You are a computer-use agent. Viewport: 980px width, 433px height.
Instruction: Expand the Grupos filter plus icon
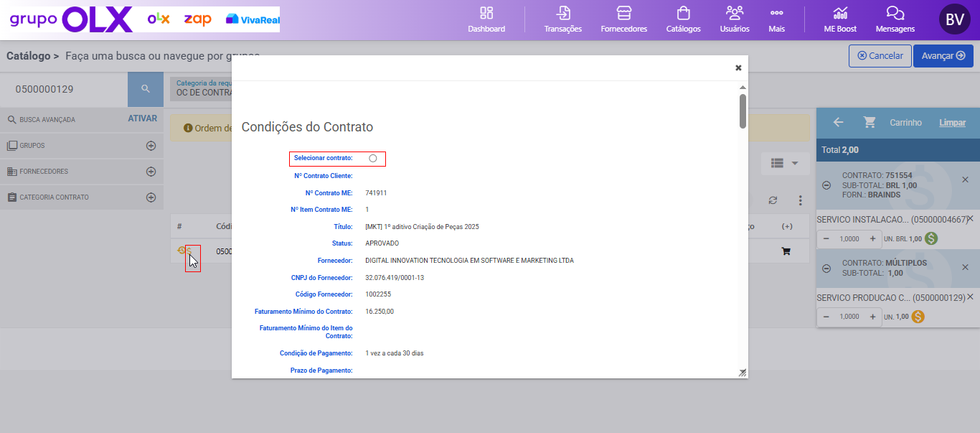(x=151, y=146)
